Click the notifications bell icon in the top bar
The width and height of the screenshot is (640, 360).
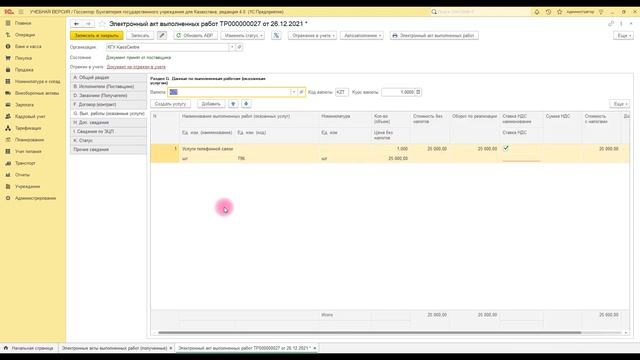tap(537, 12)
